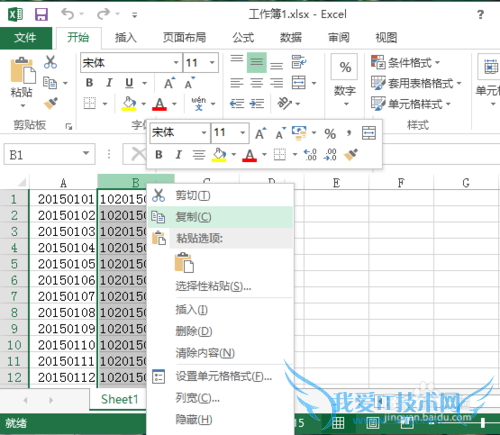Click the Save icon in quick access toolbar
The height and width of the screenshot is (435, 500).
[41, 14]
